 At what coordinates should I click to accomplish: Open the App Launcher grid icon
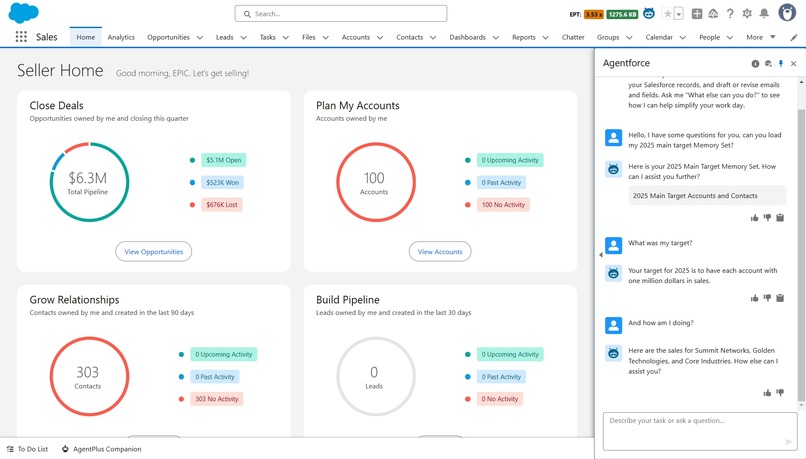[21, 36]
